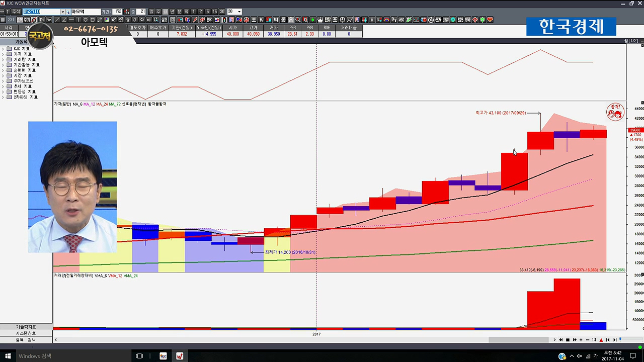Image resolution: width=644 pixels, height=362 pixels.
Task: Click the magnifier search icon in toolbar
Action: click(x=298, y=20)
